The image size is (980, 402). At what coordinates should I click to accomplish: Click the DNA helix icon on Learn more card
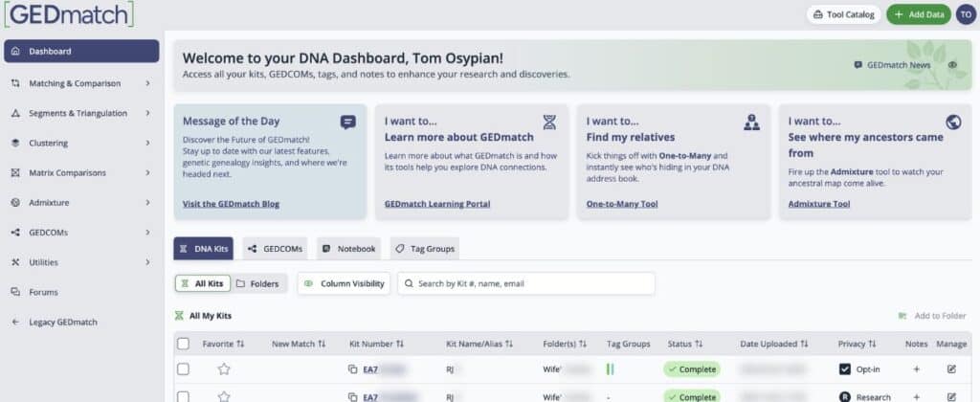(x=549, y=122)
